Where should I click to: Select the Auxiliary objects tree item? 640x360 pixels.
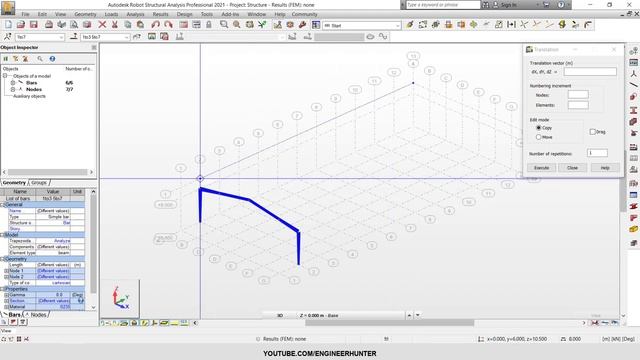29,96
